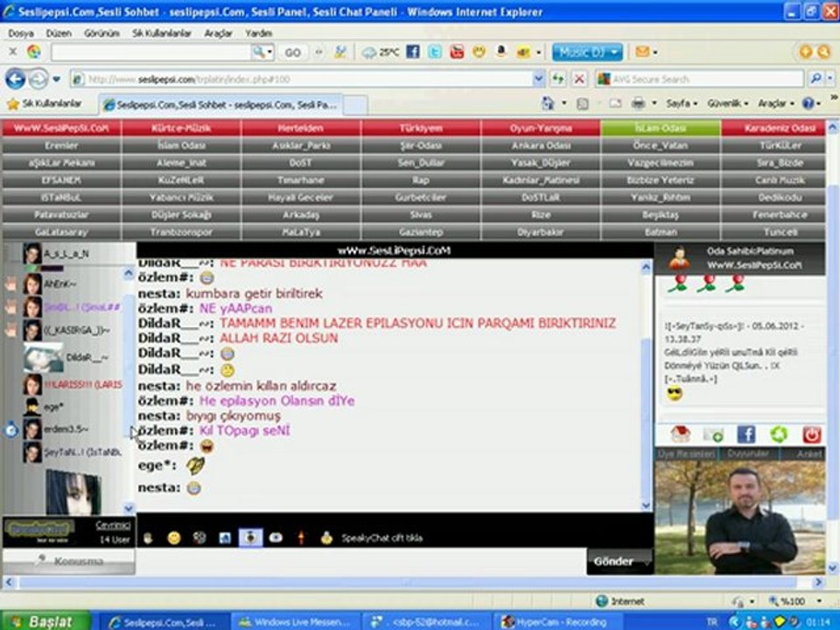Open the Dosya menu
This screenshot has height=630, width=840.
[x=21, y=33]
